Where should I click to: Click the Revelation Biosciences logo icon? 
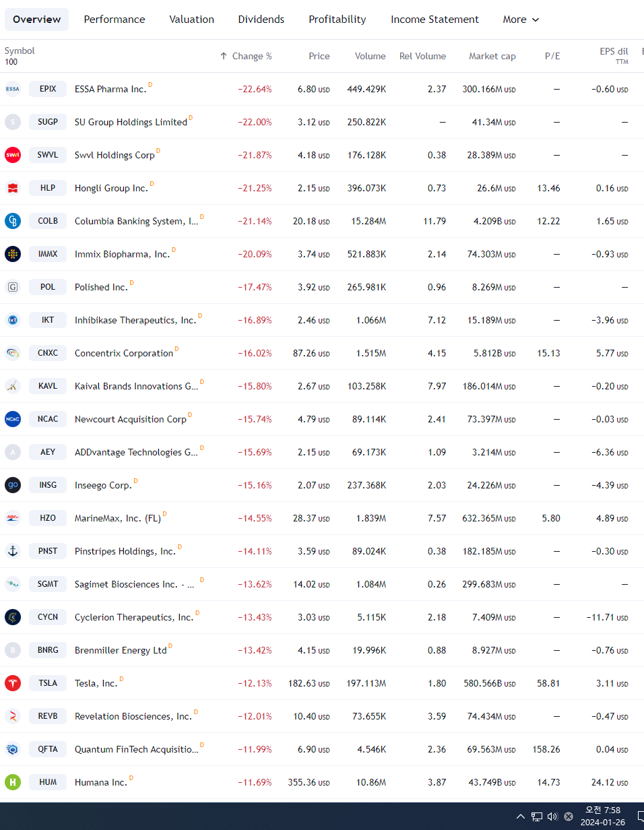[13, 716]
